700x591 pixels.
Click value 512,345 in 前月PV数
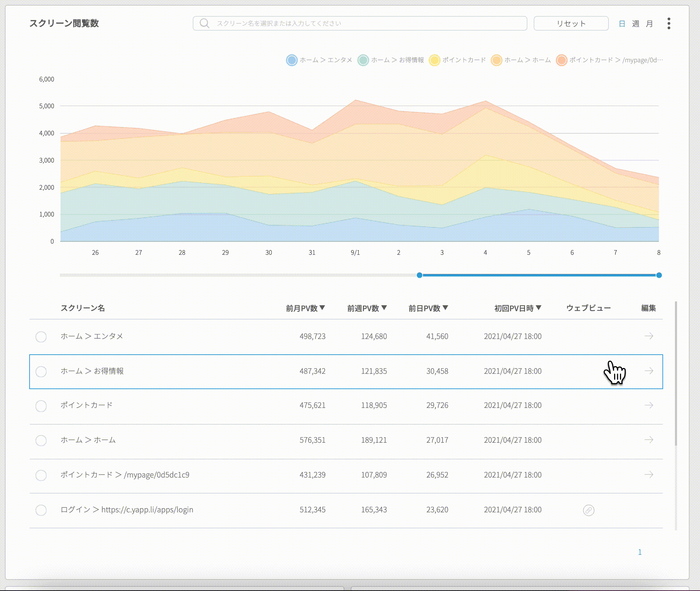tap(312, 510)
